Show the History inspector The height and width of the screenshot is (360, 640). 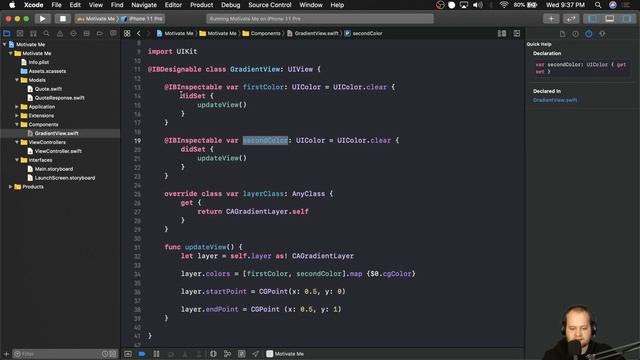(576, 34)
